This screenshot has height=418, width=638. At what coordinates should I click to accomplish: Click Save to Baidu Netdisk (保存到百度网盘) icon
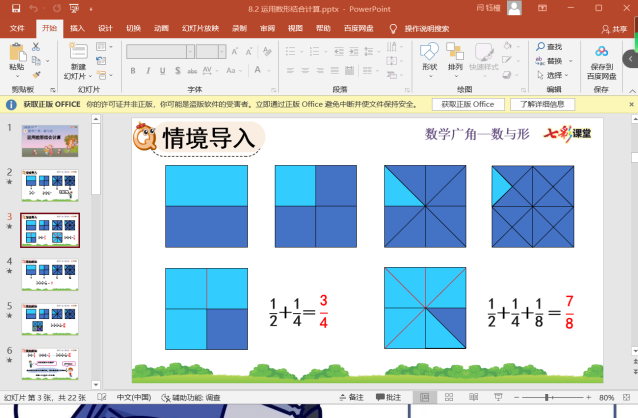coord(601,52)
